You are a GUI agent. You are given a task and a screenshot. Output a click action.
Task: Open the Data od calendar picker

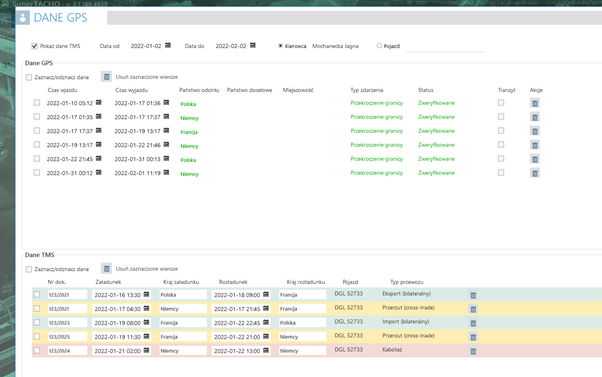168,45
